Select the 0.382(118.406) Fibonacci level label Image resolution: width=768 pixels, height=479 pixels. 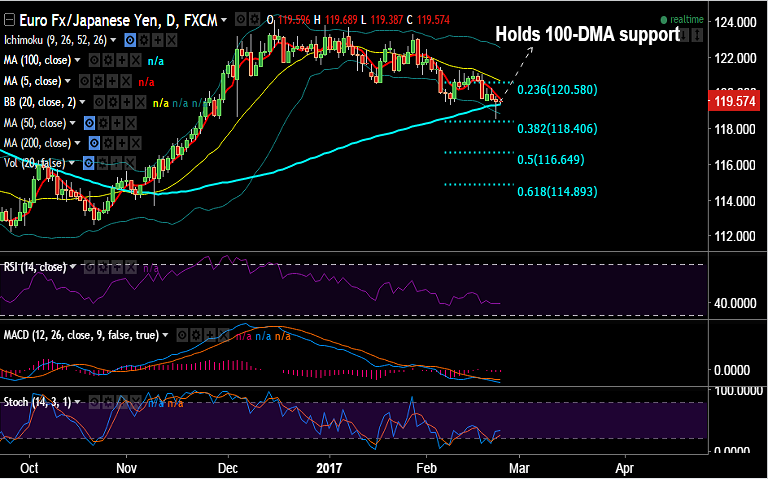point(557,129)
